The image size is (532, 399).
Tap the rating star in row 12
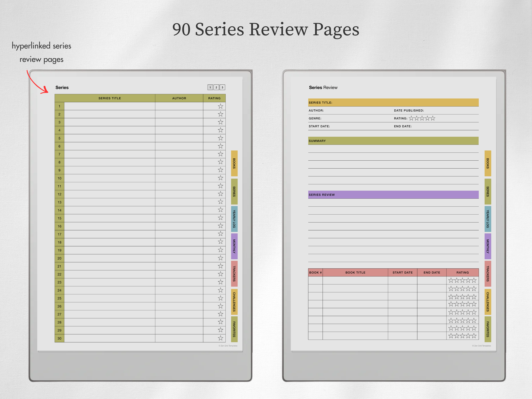(x=220, y=194)
